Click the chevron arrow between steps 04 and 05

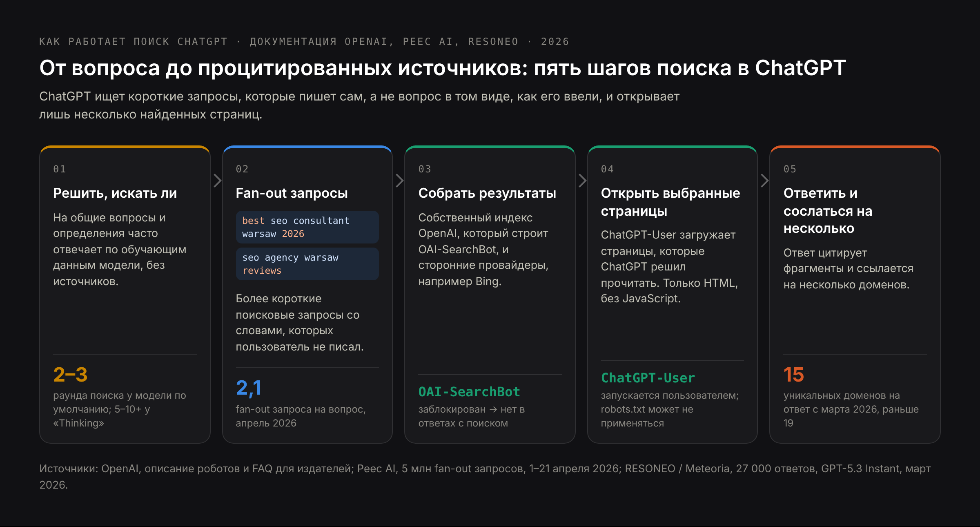tap(765, 181)
